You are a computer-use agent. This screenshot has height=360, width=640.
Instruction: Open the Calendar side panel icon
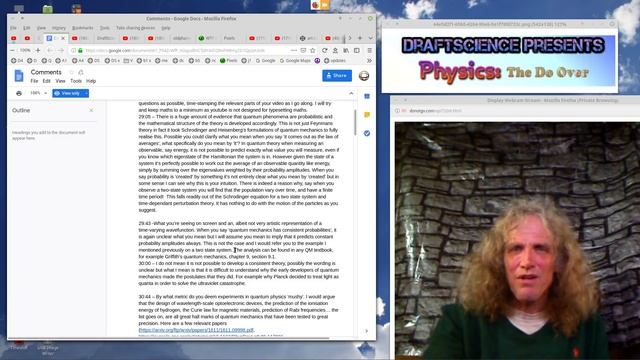[367, 96]
